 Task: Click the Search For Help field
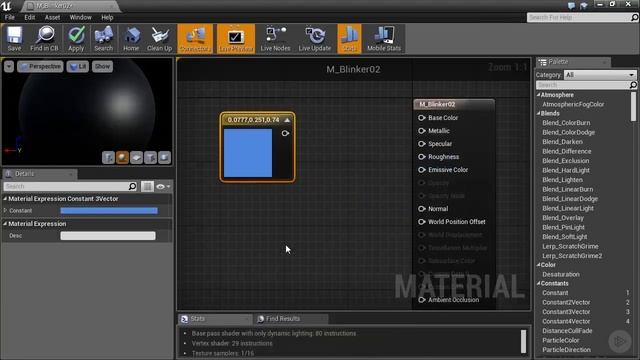tap(579, 17)
